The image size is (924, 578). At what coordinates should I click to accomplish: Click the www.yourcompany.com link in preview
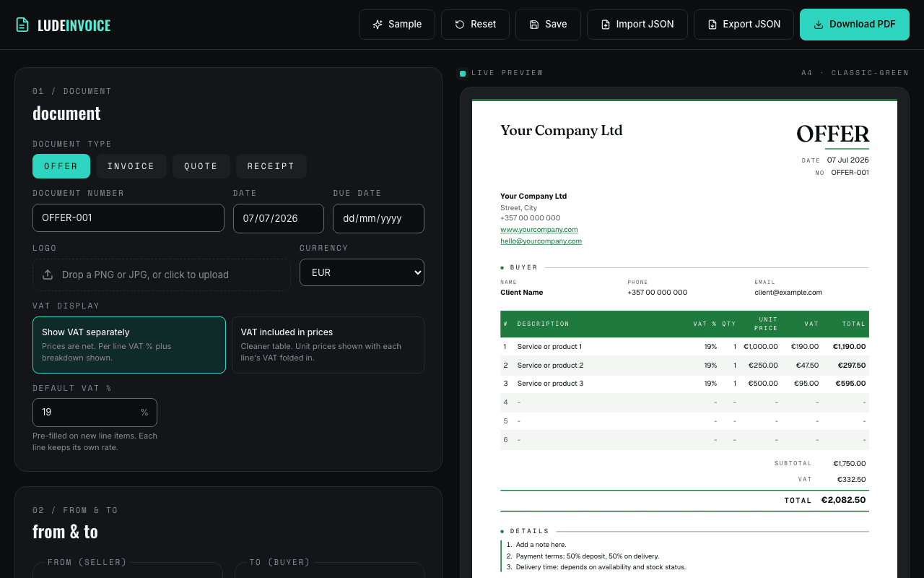pyautogui.click(x=539, y=230)
